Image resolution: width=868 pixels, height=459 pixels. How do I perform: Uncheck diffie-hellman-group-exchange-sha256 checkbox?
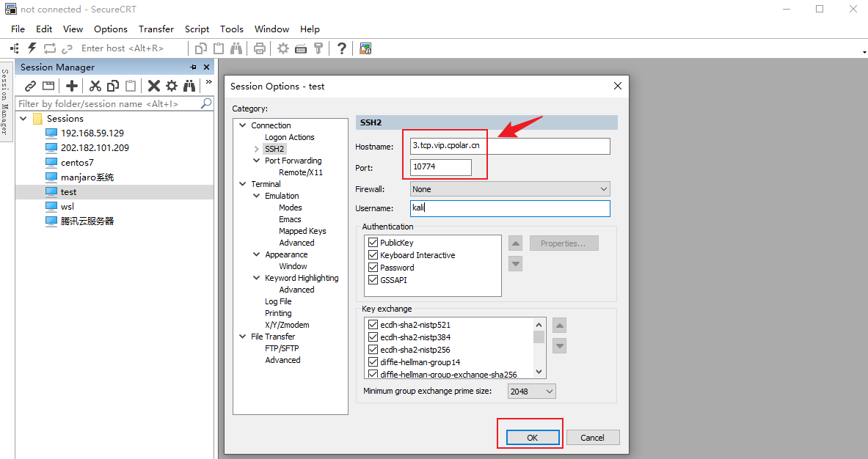pyautogui.click(x=373, y=375)
